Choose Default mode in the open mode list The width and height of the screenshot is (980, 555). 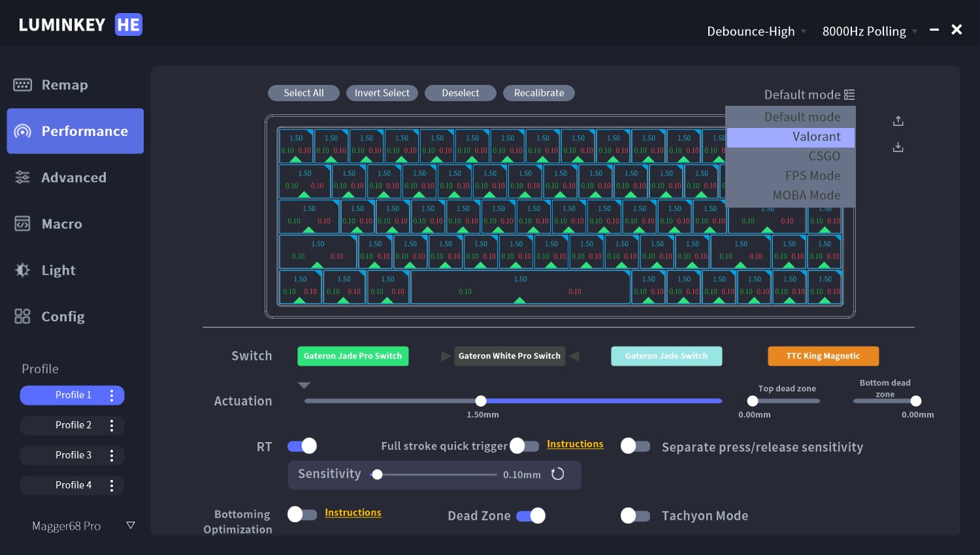point(791,117)
